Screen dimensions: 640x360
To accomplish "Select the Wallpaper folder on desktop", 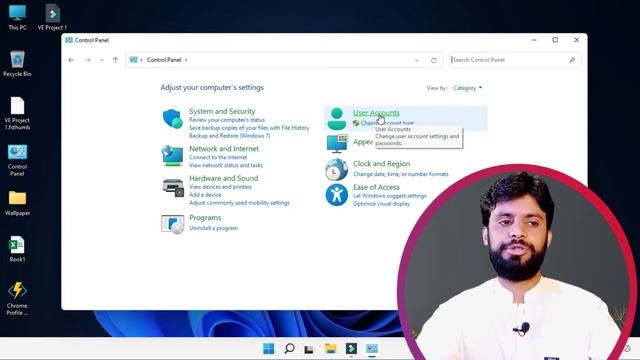I will coord(17,203).
